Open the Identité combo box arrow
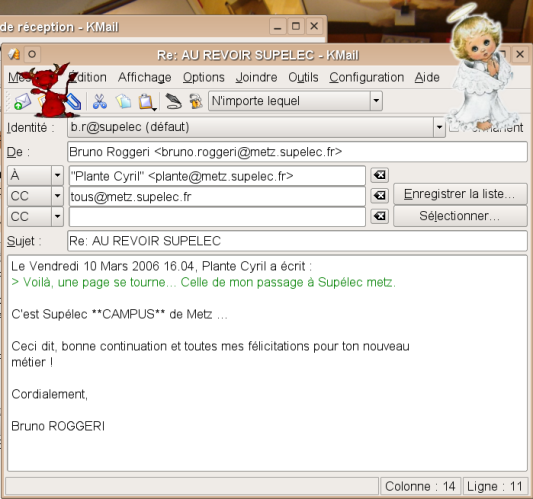This screenshot has height=499, width=533. coord(439,127)
